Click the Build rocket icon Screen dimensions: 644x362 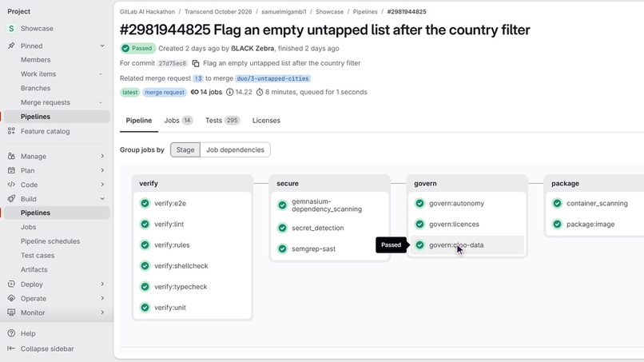point(11,198)
